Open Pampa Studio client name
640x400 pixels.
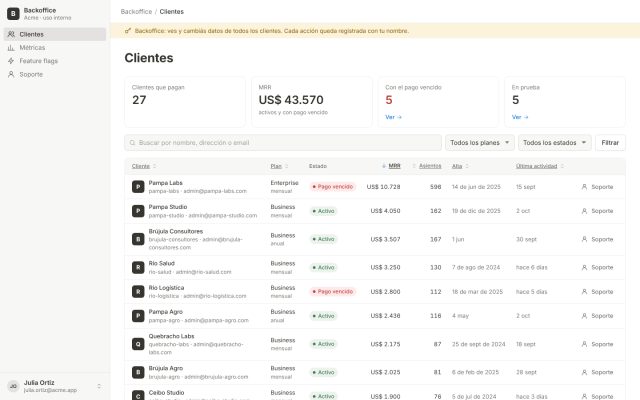click(168, 207)
